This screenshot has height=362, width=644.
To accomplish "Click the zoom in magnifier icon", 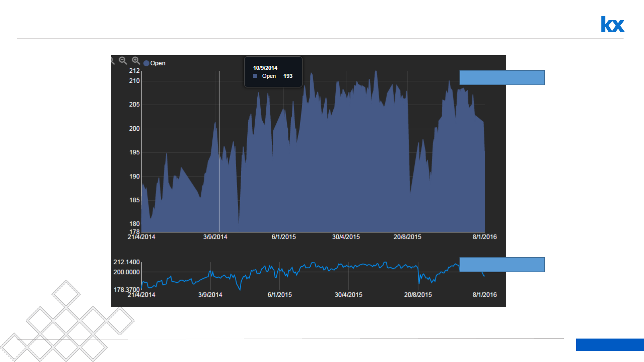I will 136,60.
